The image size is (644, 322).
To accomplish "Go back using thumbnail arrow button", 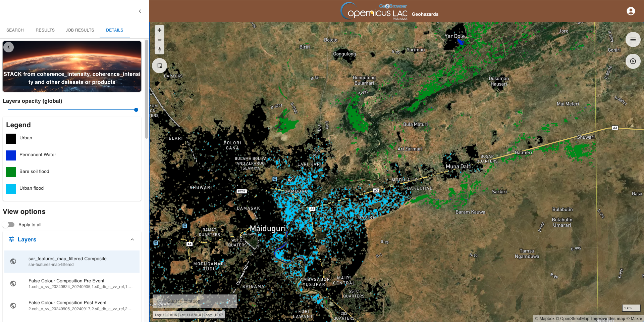I will click(x=9, y=47).
